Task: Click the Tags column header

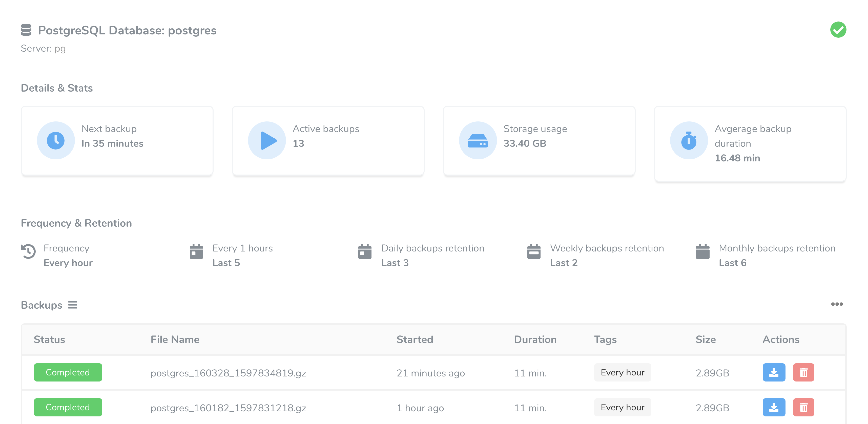Action: click(x=605, y=340)
